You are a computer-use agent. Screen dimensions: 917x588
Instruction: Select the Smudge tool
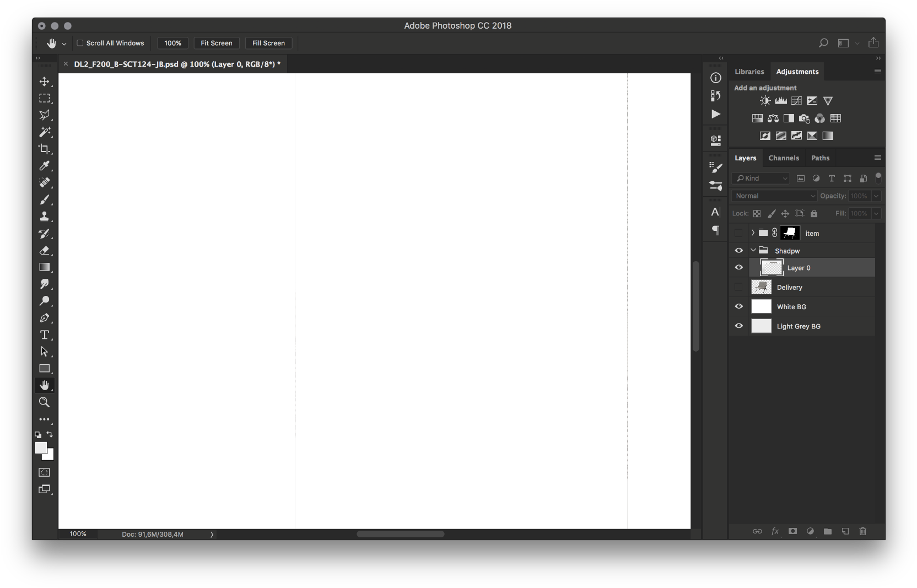tap(45, 284)
